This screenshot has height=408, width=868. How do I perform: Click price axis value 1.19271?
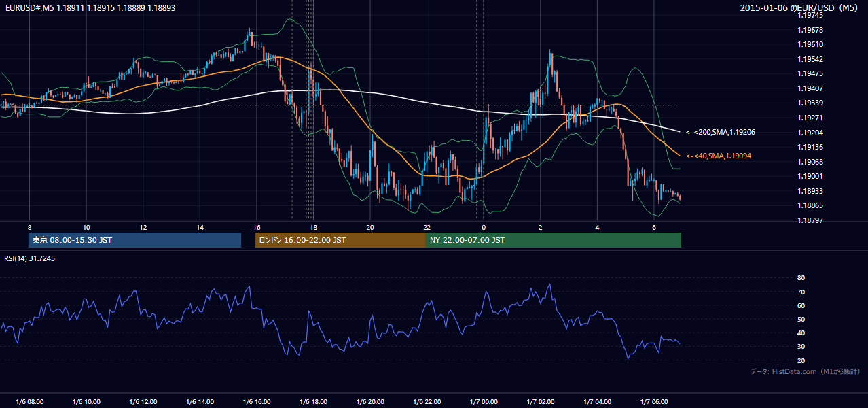pyautogui.click(x=811, y=118)
